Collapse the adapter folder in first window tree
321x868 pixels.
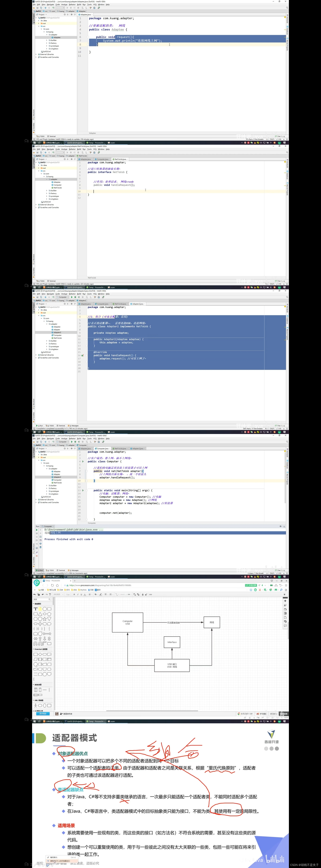(47, 34)
